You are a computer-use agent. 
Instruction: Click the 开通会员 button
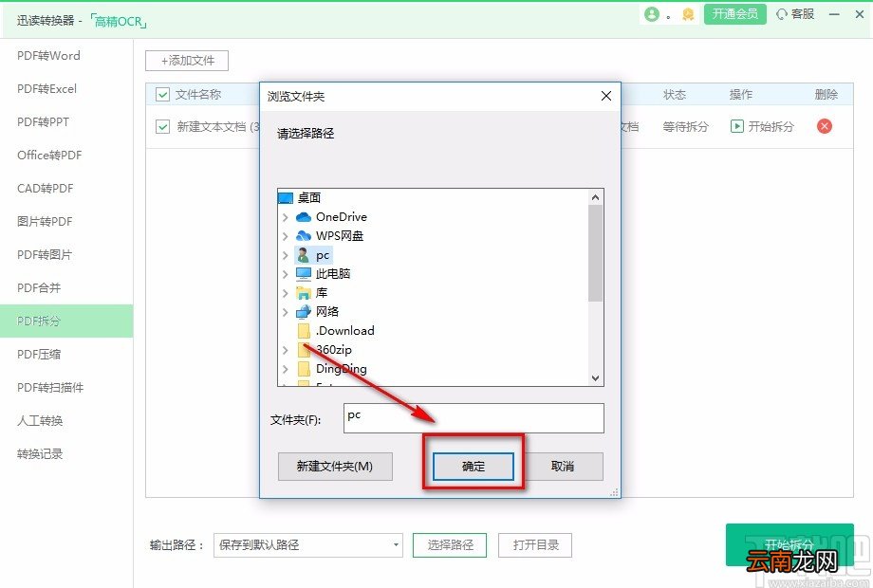click(734, 14)
